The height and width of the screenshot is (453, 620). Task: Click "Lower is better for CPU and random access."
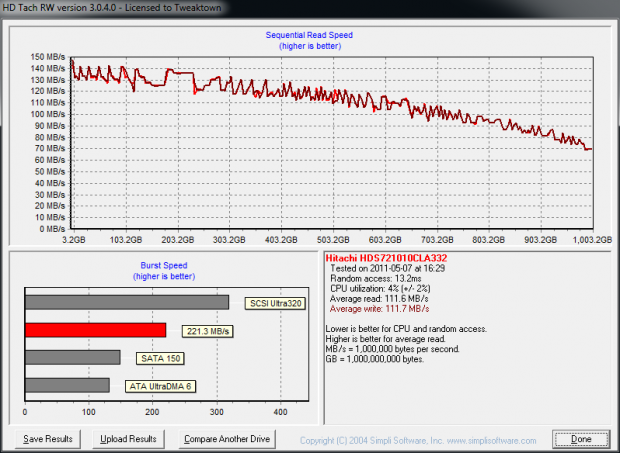click(x=406, y=328)
